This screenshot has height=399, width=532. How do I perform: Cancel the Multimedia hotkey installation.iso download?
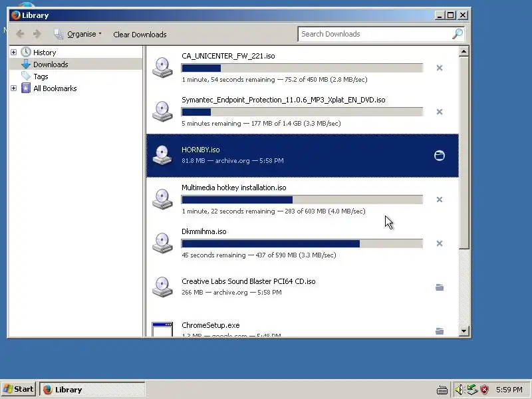(440, 199)
